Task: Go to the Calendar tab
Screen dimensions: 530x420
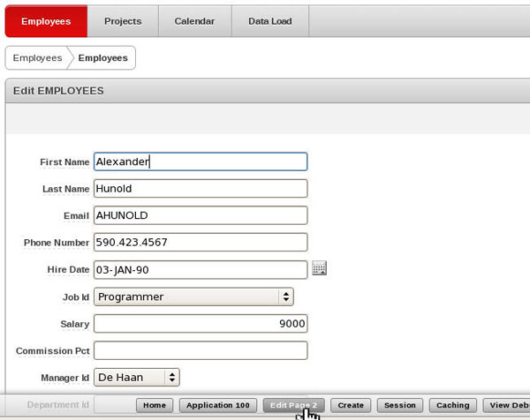Action: [x=194, y=21]
